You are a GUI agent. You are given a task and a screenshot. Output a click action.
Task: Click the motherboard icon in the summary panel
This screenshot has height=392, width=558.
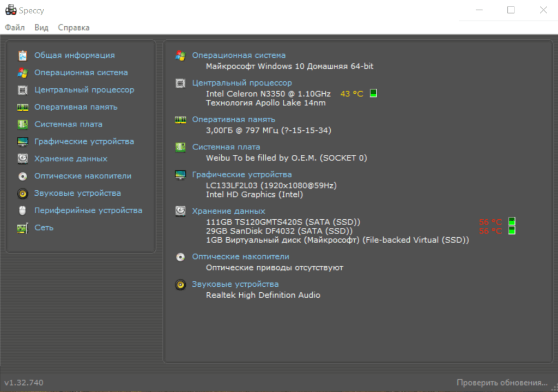(180, 147)
